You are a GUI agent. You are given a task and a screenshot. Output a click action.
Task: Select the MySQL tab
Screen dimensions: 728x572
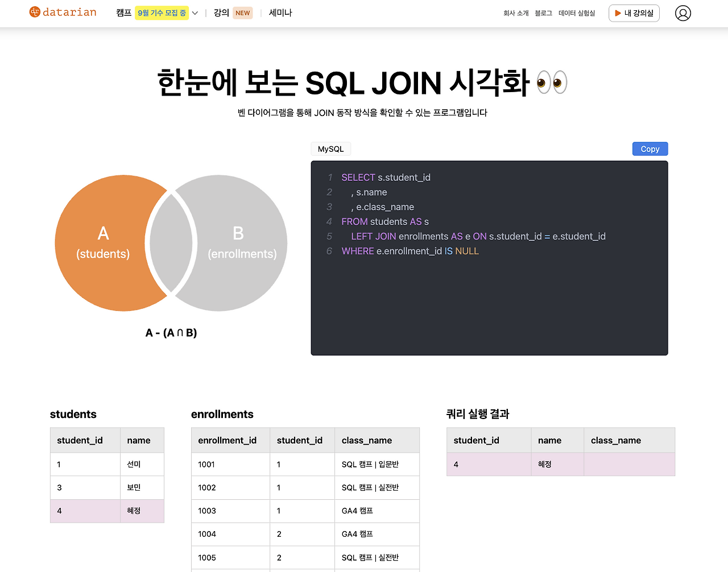pyautogui.click(x=331, y=149)
